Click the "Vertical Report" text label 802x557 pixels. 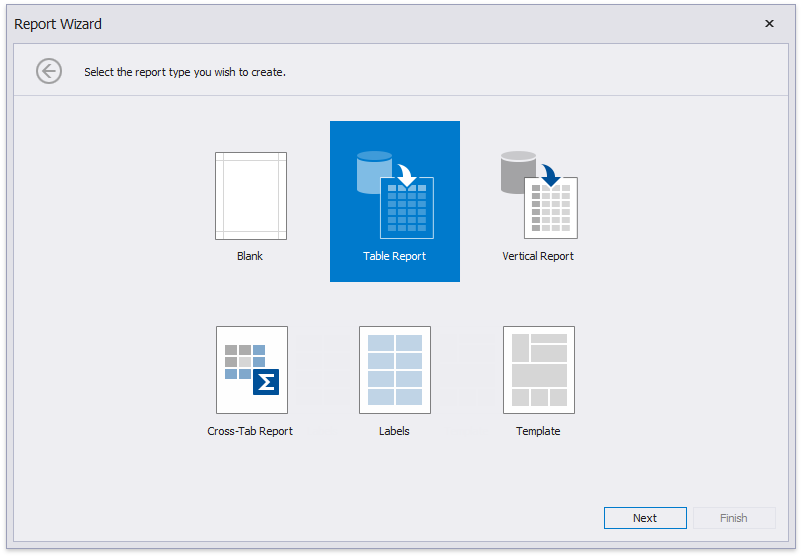coord(538,256)
